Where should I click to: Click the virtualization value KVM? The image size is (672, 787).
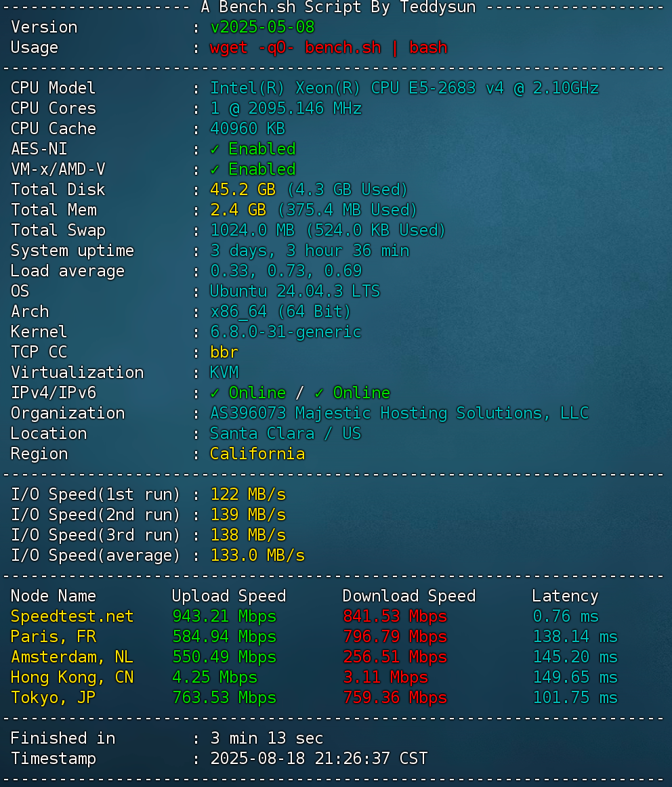(x=224, y=373)
